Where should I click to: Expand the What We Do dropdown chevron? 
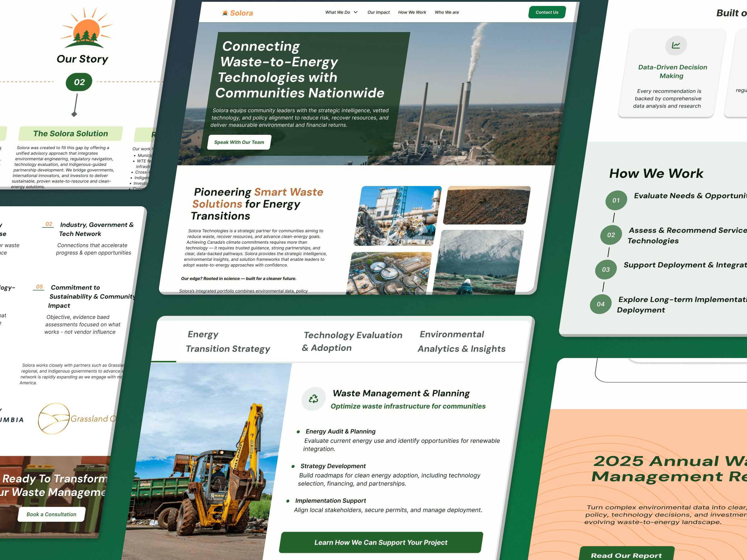355,12
